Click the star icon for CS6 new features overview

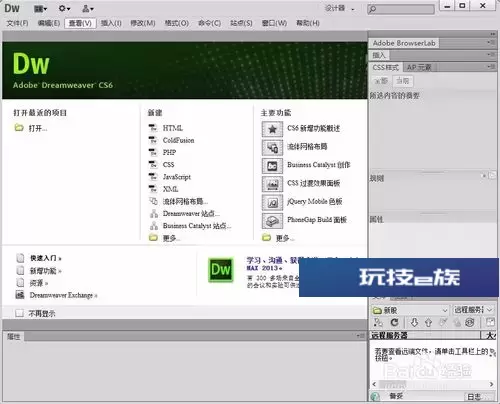[x=272, y=129]
